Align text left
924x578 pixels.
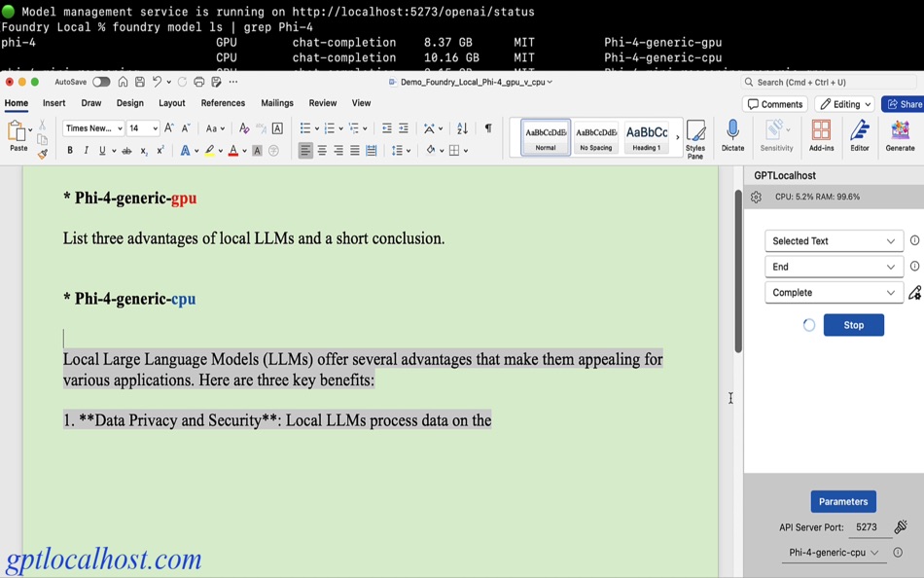(305, 151)
